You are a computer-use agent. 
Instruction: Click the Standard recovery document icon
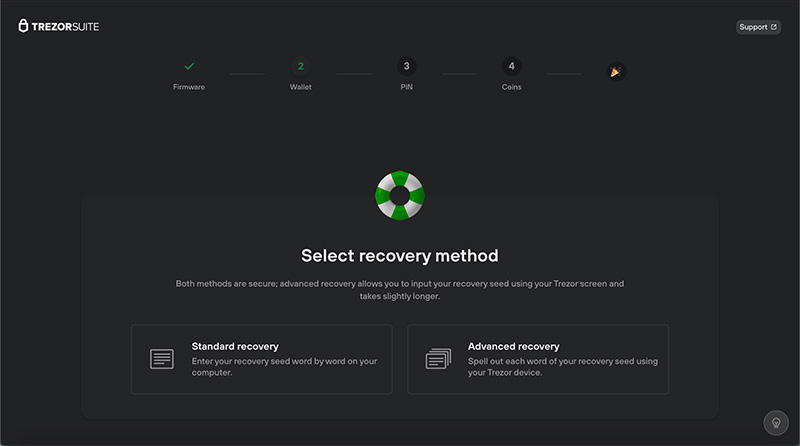pyautogui.click(x=162, y=359)
